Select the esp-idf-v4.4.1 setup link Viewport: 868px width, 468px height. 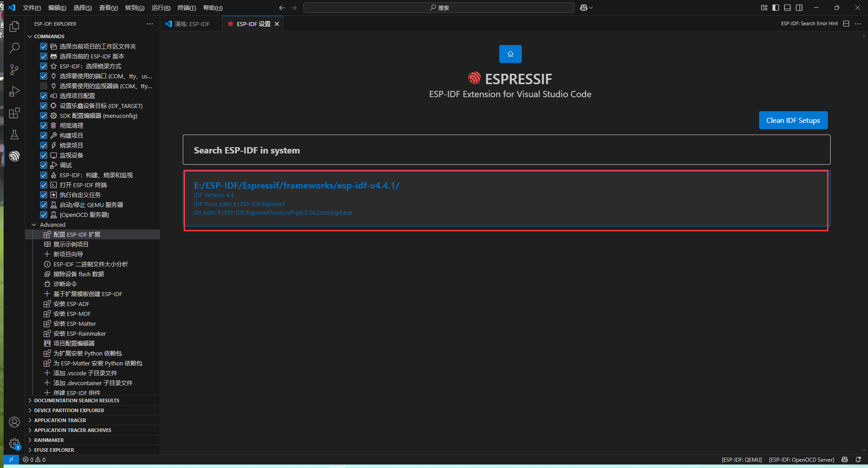pos(296,185)
